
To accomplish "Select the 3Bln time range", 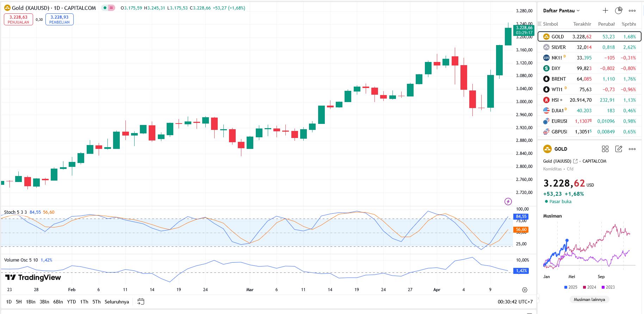I will 44,302.
